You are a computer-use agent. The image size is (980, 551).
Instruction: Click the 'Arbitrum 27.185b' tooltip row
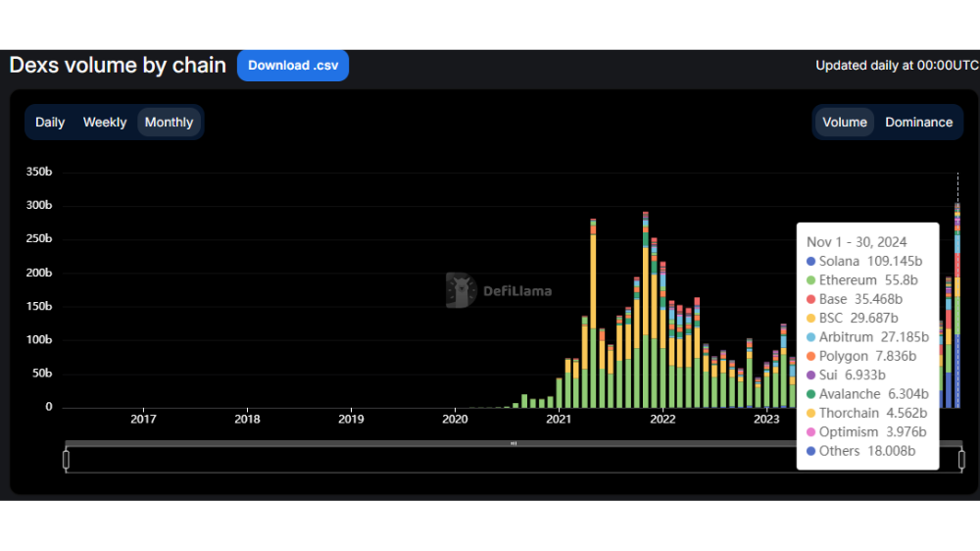[867, 337]
